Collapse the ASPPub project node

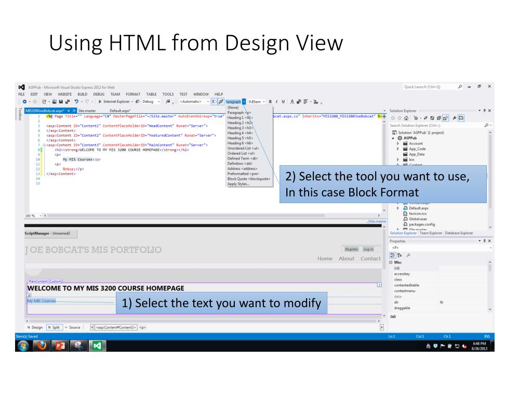tap(393, 138)
